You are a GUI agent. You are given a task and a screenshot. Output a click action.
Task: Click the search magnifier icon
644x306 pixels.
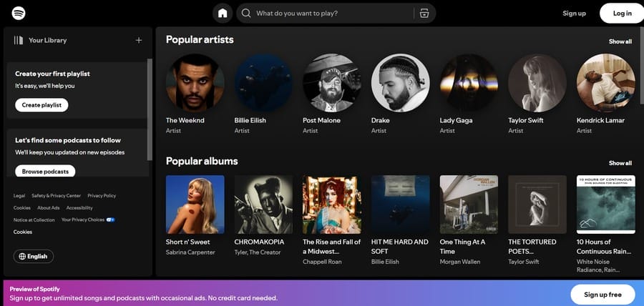click(246, 13)
